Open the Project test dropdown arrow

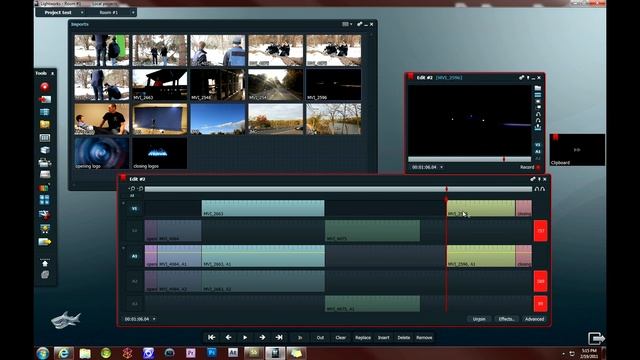[x=82, y=13]
